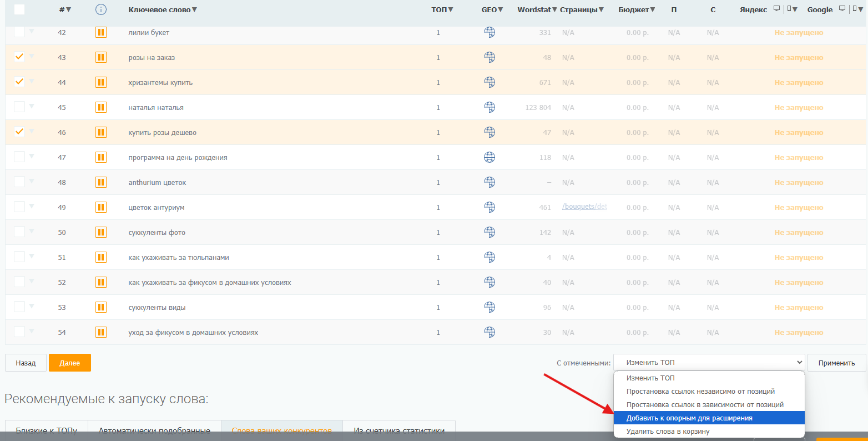This screenshot has height=441, width=868.
Task: Sort by 'Ключевое слово' column header arrow
Action: tap(194, 10)
